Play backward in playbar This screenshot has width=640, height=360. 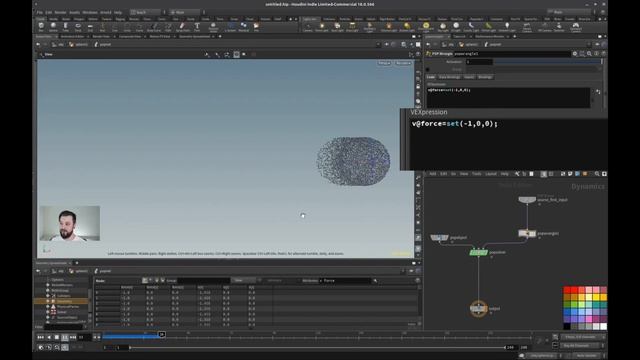tap(49, 337)
